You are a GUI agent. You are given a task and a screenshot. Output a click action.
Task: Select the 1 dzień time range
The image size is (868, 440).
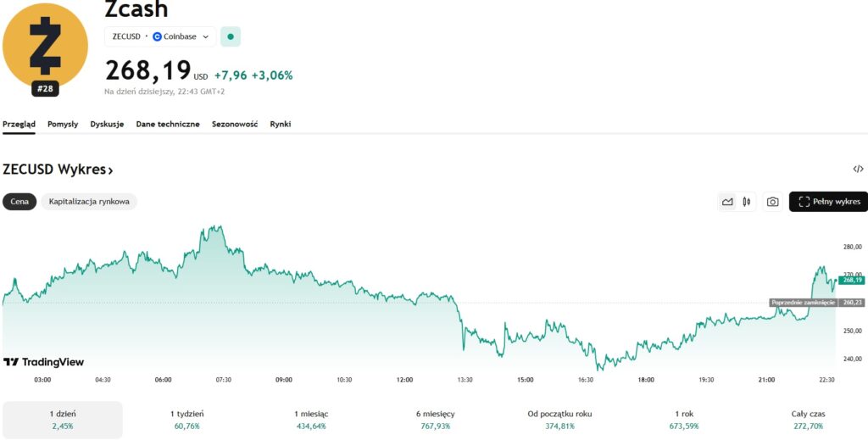pyautogui.click(x=62, y=420)
